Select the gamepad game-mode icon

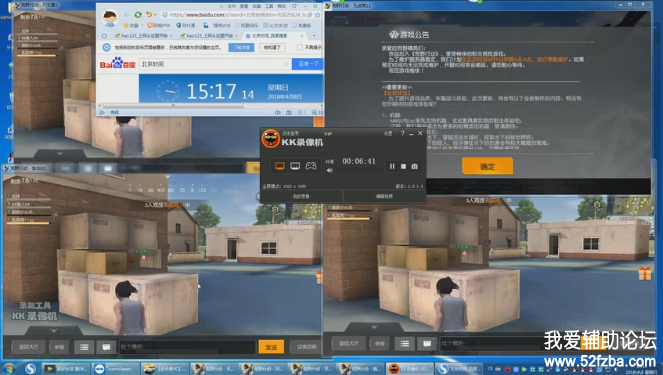pyautogui.click(x=311, y=166)
